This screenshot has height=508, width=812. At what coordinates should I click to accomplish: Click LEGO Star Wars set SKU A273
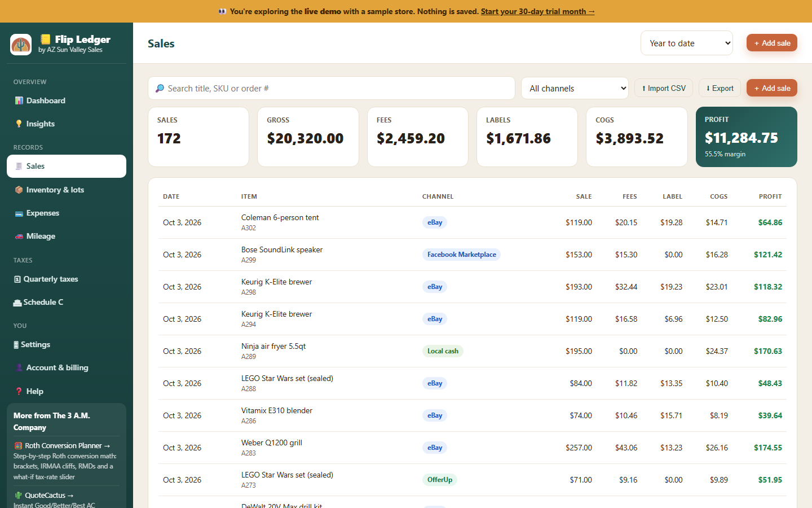pos(249,485)
